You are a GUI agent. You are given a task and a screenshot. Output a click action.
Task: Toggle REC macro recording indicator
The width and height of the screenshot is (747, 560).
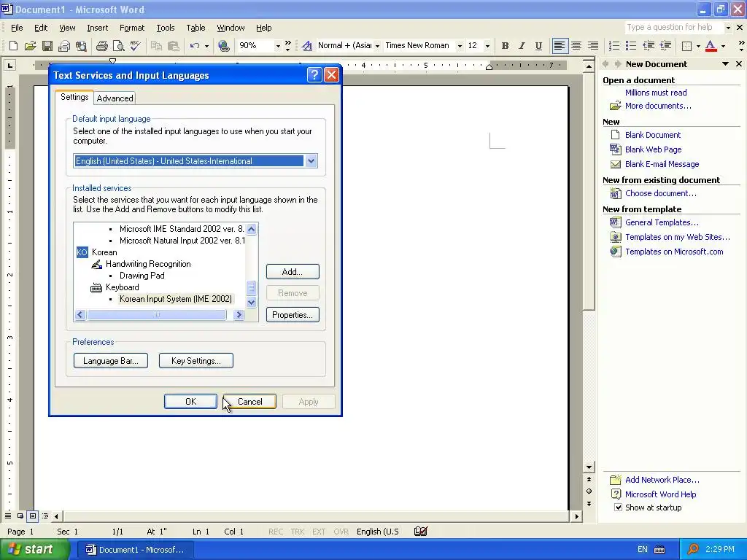point(275,532)
